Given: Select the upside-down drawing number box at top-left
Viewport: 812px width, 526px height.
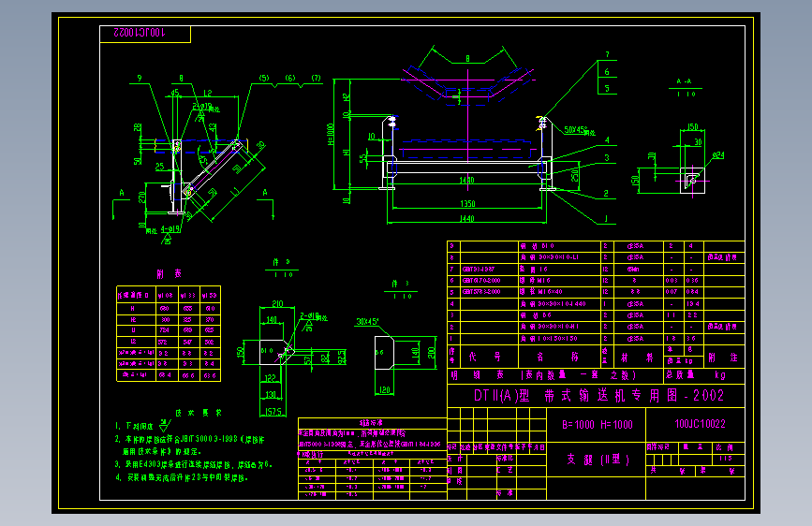Looking at the screenshot, I should tap(145, 34).
